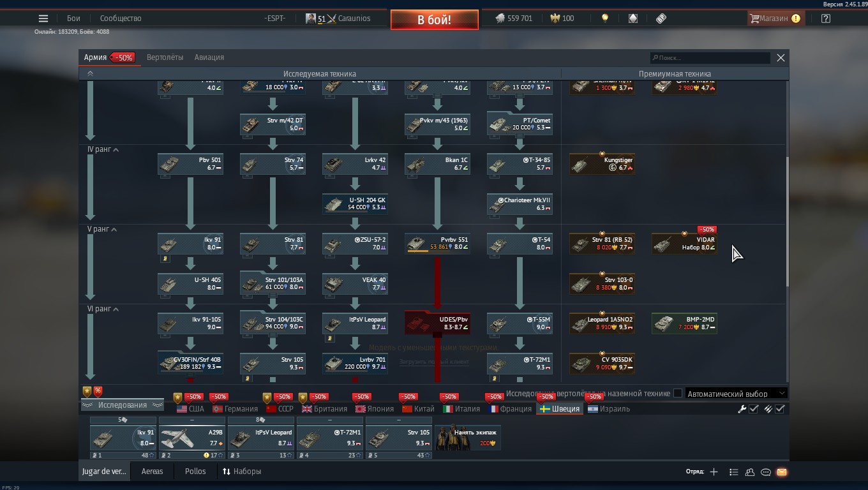Select the T-72M1 crew slot at bottom
Screen dimensions: 868x490
pos(330,438)
